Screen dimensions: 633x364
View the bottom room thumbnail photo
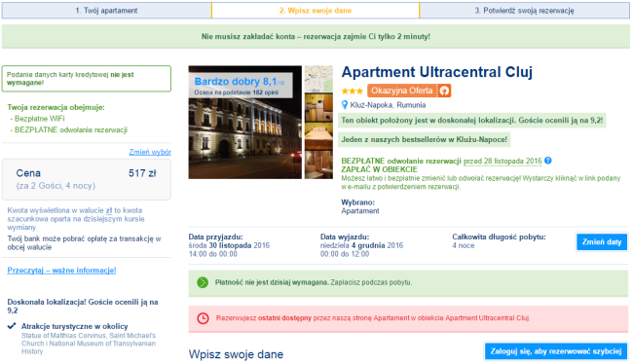[318, 165]
